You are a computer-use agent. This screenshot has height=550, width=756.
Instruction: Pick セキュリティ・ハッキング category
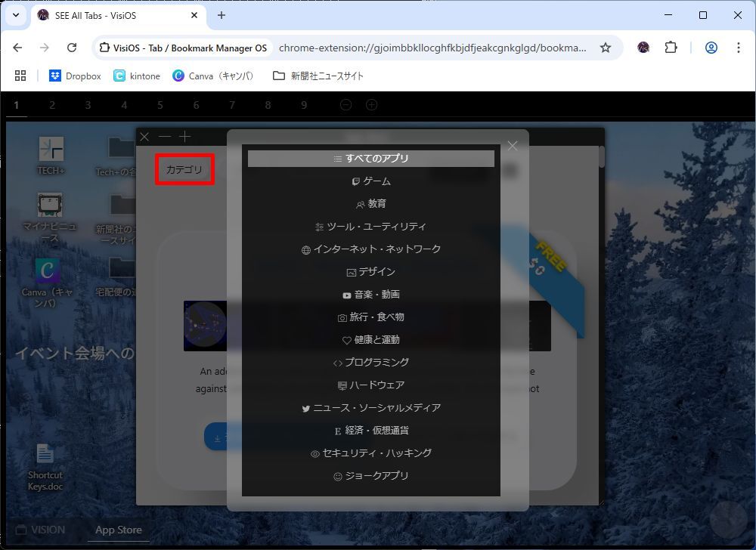click(x=370, y=453)
